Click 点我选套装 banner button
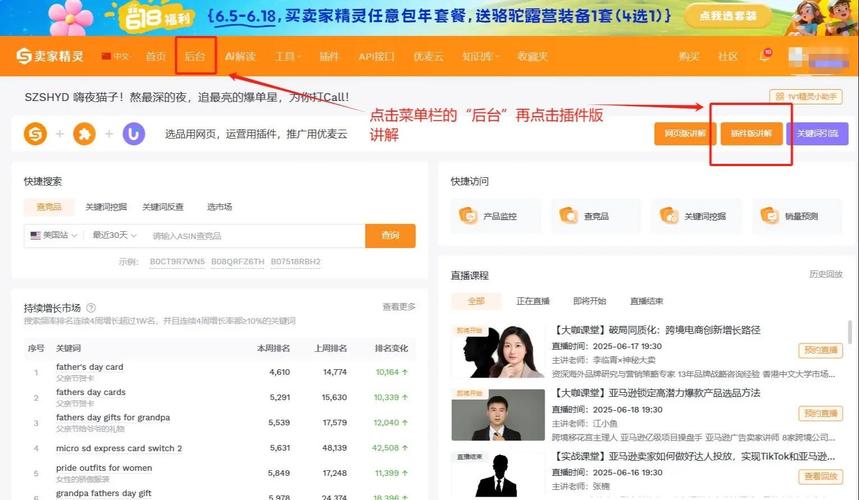 [x=728, y=15]
